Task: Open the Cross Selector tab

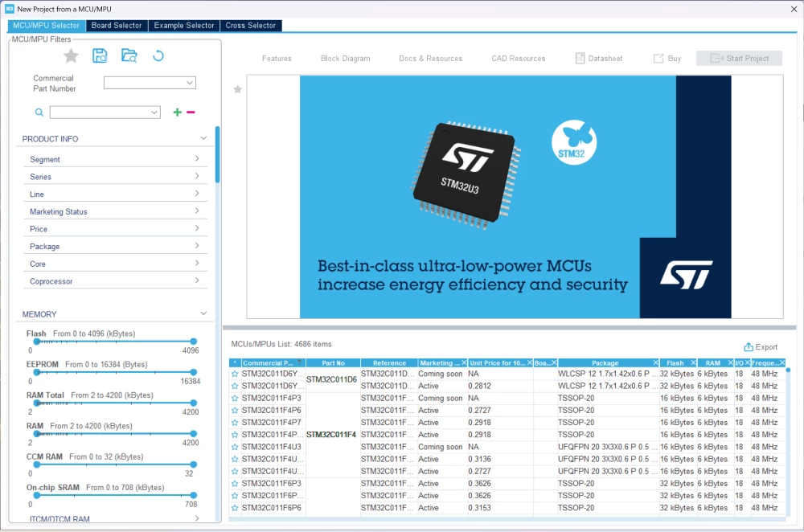Action: pyautogui.click(x=250, y=26)
